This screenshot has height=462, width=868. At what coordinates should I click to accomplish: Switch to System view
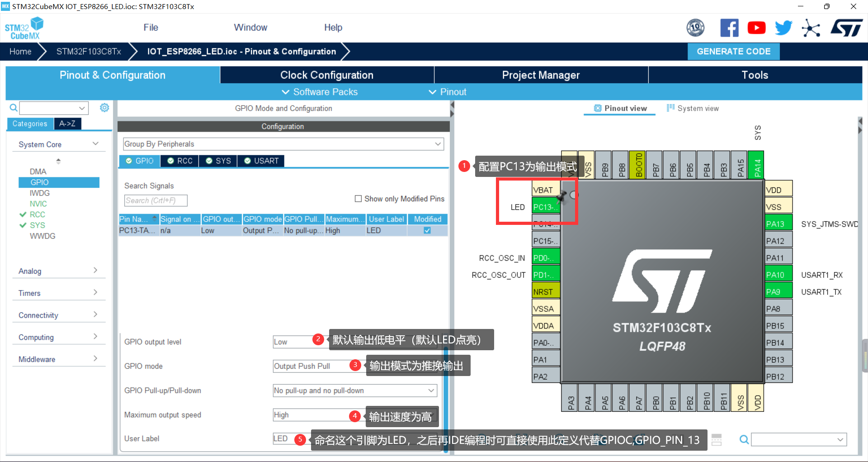coord(693,108)
